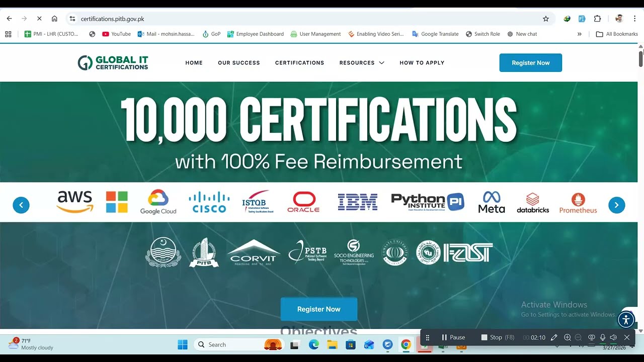Open the Switch Role bookmark

(x=483, y=34)
